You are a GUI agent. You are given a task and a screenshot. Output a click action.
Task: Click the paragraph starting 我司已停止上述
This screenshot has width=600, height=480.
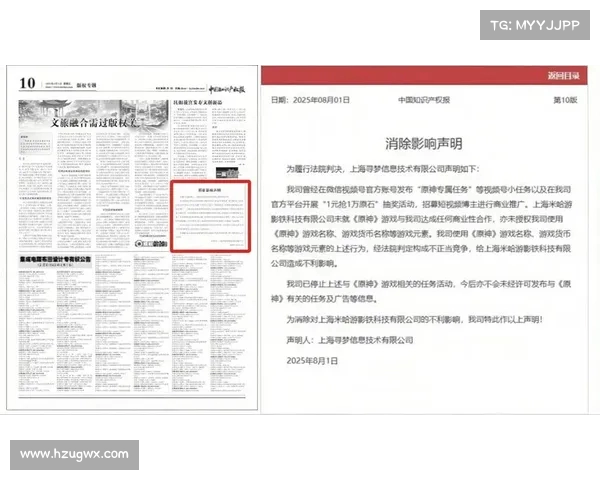(421, 291)
